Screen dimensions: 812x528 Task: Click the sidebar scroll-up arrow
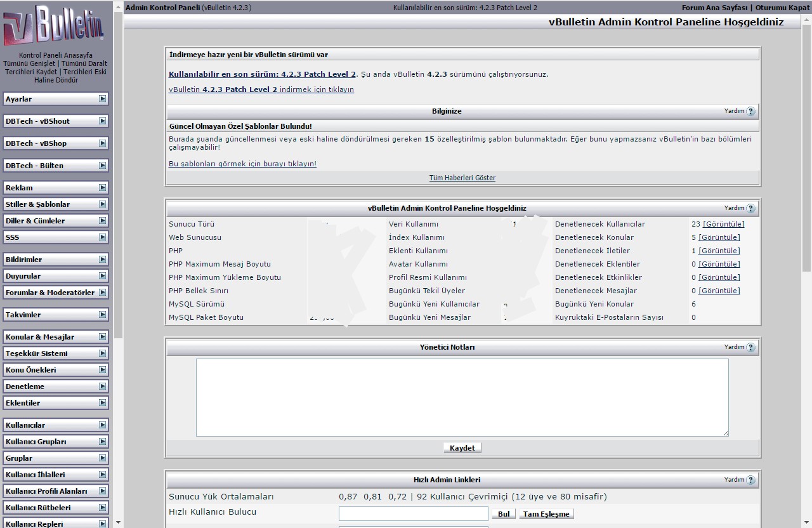pyautogui.click(x=119, y=6)
